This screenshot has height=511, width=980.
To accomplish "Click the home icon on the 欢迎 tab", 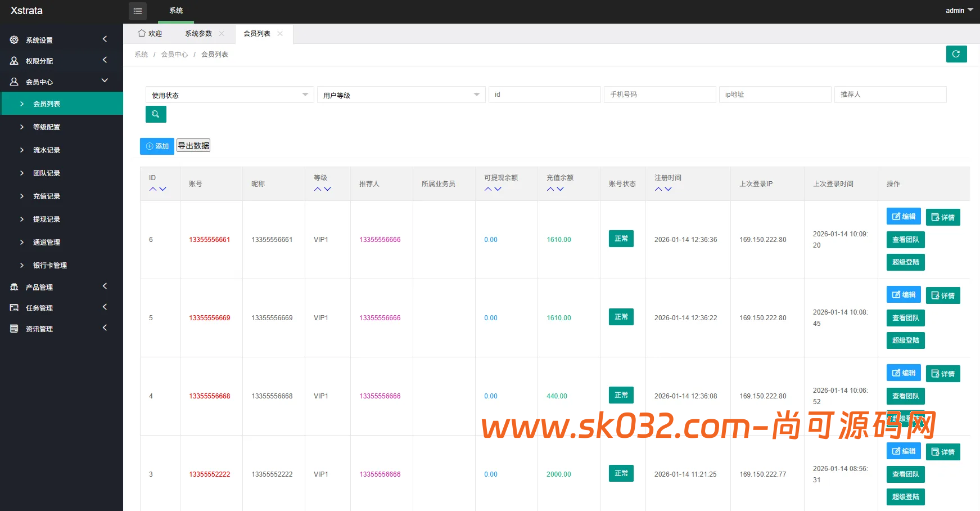I will [x=142, y=33].
